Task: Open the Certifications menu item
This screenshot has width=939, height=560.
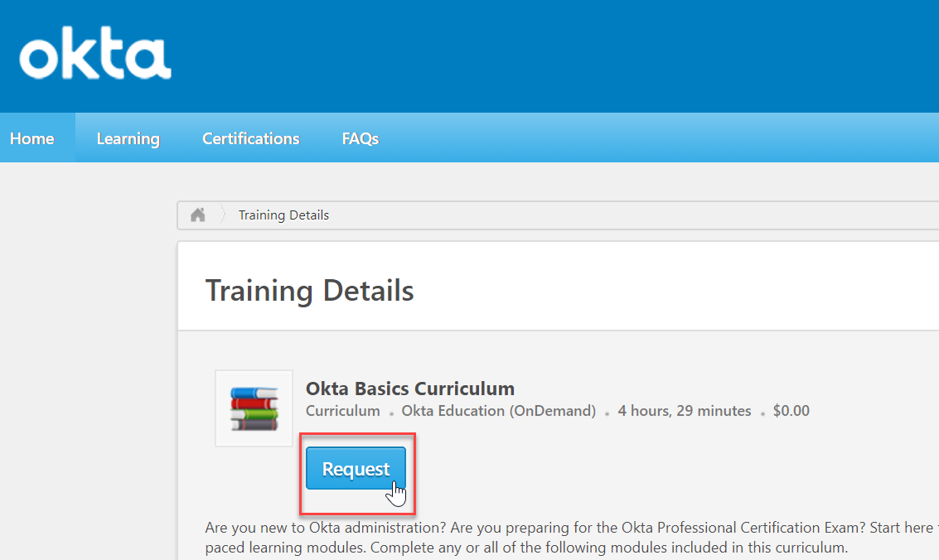Action: tap(250, 138)
